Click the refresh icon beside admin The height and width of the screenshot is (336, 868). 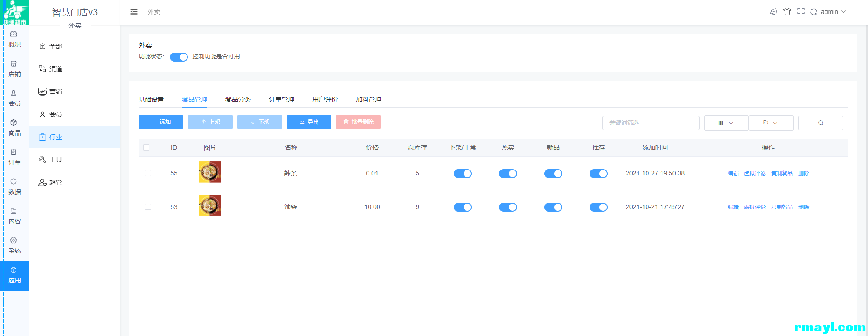[814, 12]
